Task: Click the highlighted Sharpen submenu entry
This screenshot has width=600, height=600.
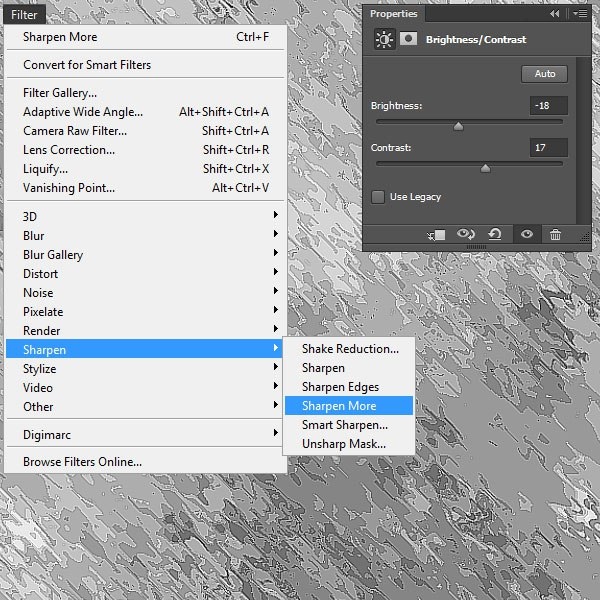Action: tap(144, 349)
